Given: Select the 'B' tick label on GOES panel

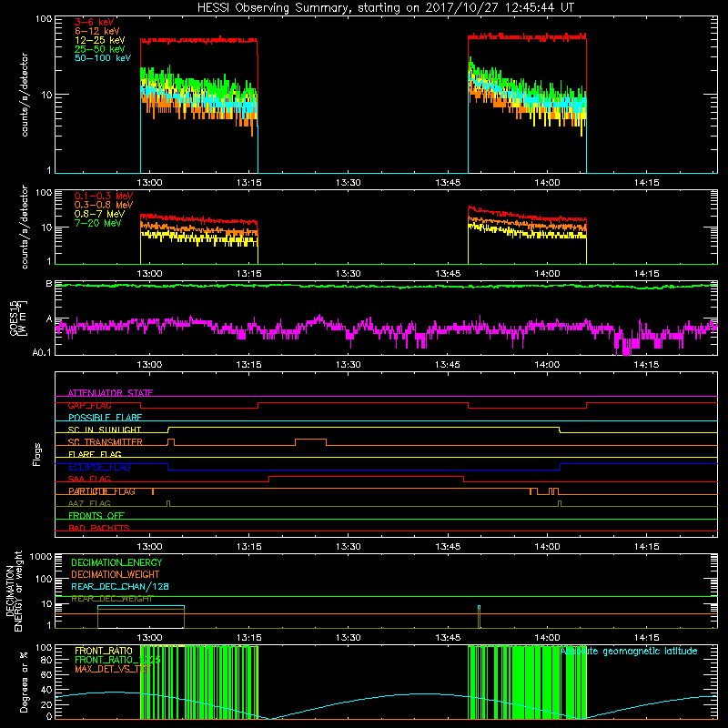Looking at the screenshot, I should coord(49,284).
